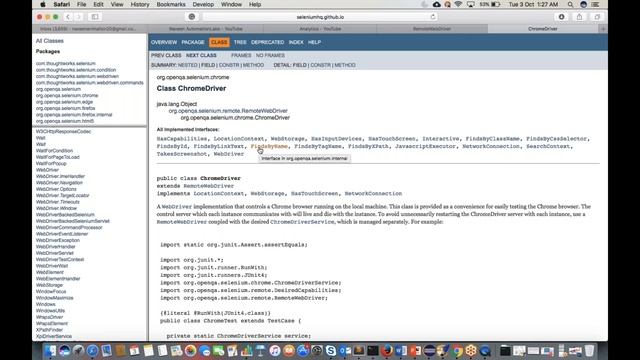Open iTunes from the Dock
The width and height of the screenshot is (640, 360).
275,351
